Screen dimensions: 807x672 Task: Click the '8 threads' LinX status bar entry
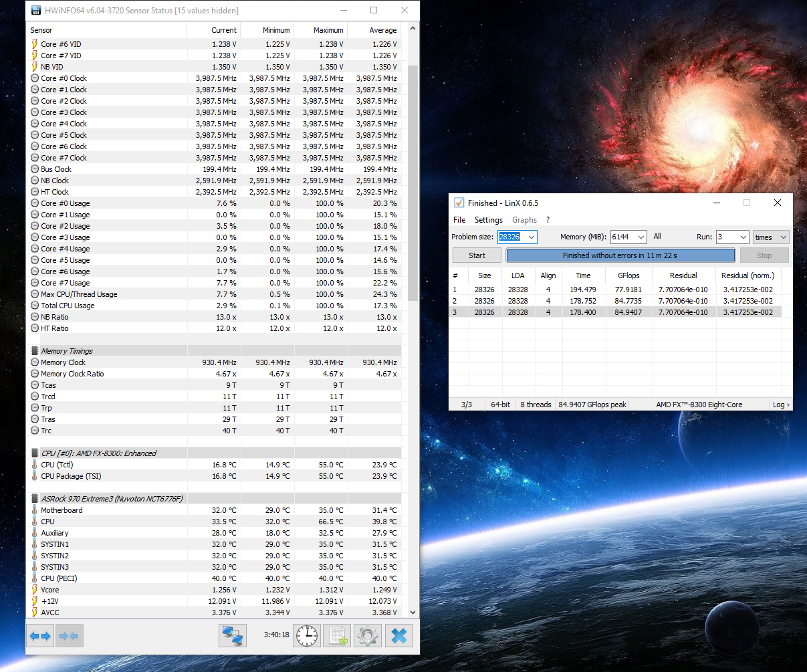pyautogui.click(x=536, y=405)
